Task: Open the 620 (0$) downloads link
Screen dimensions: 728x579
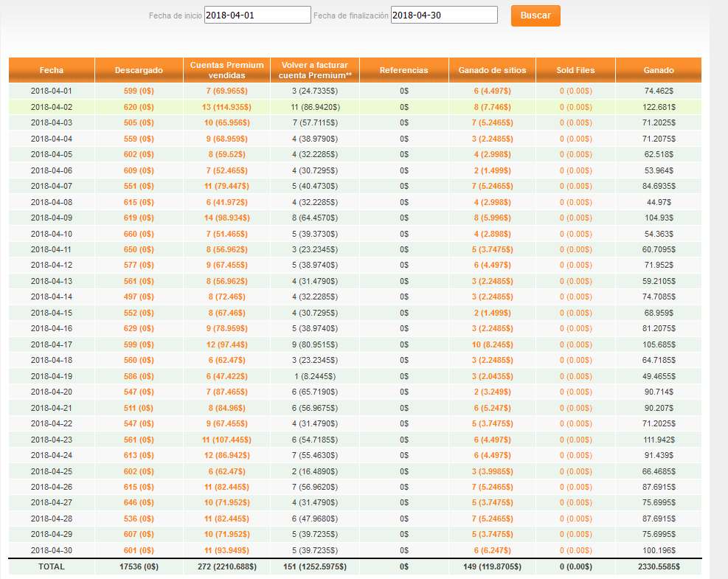Action: click(x=139, y=107)
